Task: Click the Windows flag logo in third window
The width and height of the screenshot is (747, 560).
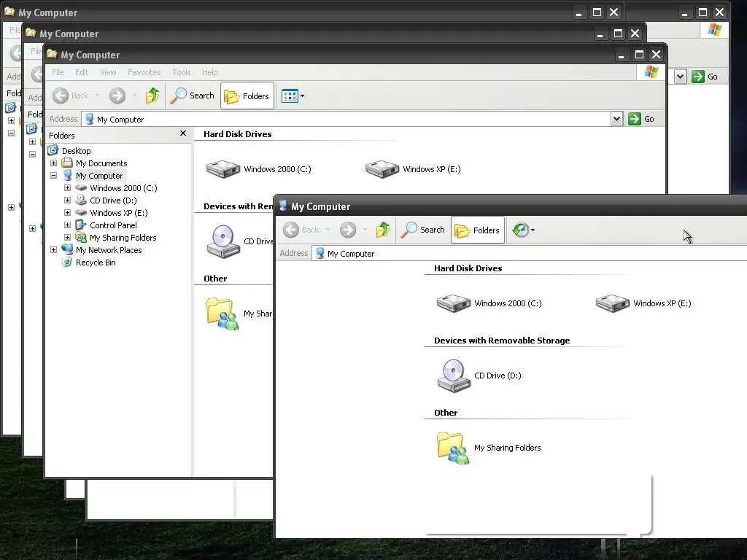Action: 651,72
